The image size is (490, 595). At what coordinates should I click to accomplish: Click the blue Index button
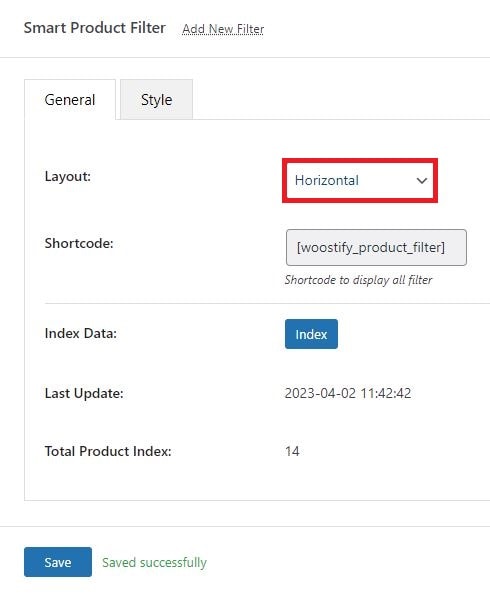point(311,334)
